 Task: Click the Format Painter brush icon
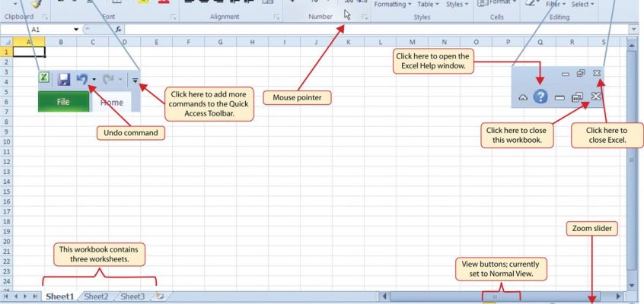[37, 4]
